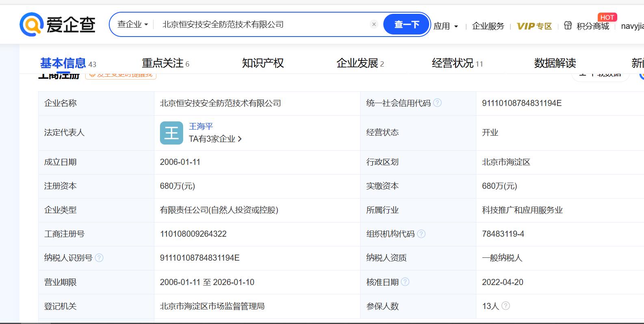Open 积分商城 link
The width and height of the screenshot is (644, 324).
(x=593, y=26)
